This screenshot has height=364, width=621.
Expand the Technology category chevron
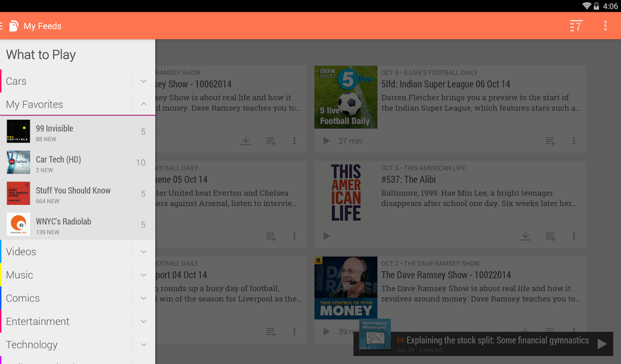[143, 345]
